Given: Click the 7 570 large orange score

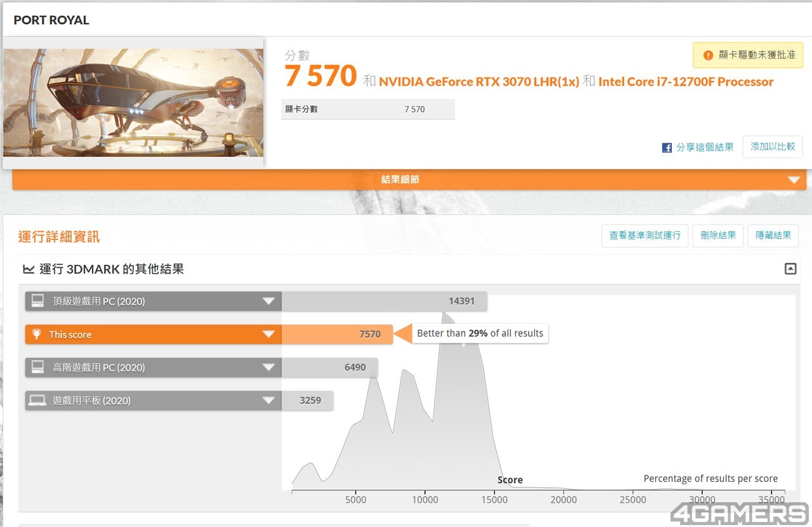Looking at the screenshot, I should pos(321,76).
